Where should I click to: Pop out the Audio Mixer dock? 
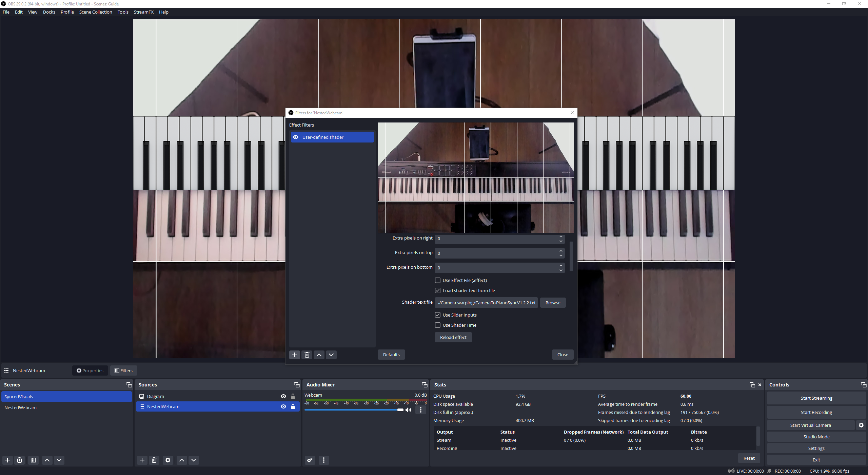424,384
